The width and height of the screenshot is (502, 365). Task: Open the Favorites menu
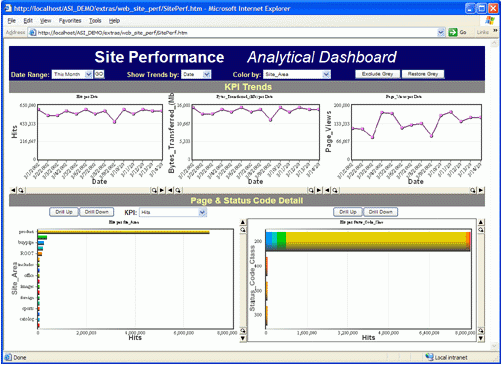click(70, 21)
